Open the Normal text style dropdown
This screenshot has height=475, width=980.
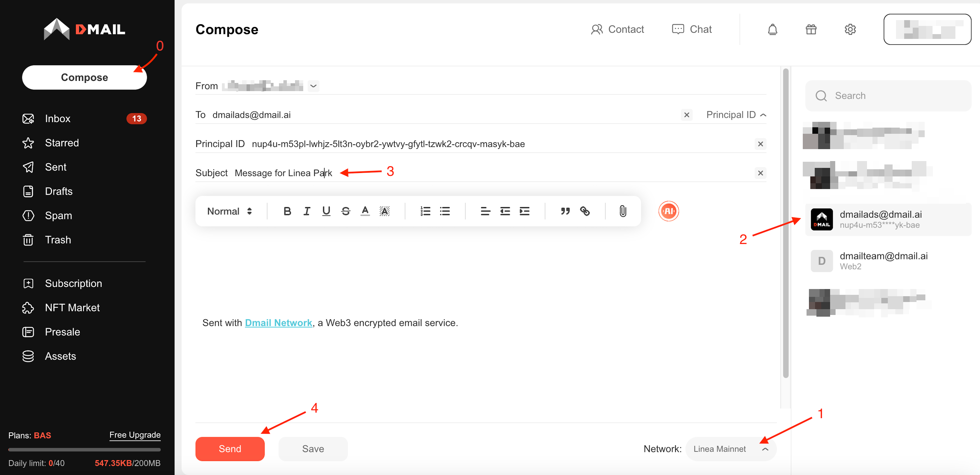tap(229, 211)
